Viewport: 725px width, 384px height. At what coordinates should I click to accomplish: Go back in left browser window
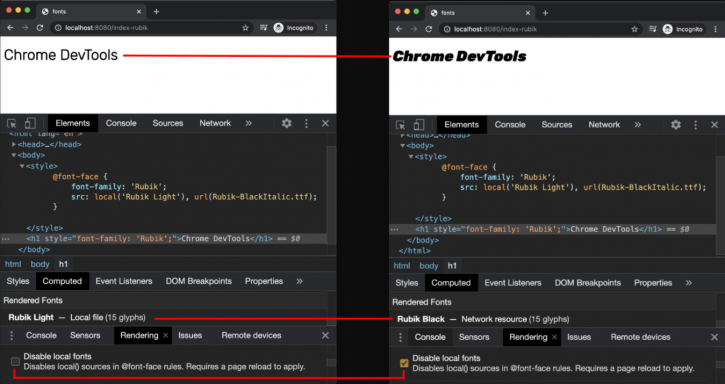10,28
